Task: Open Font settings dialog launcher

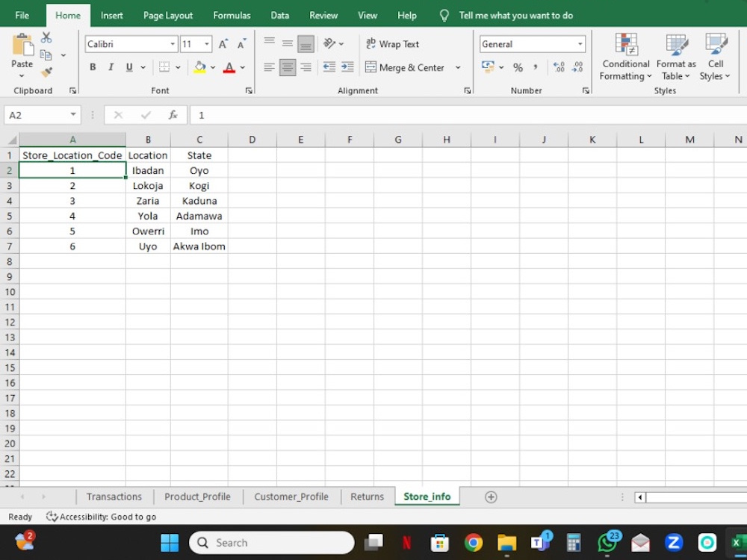Action: tap(249, 90)
